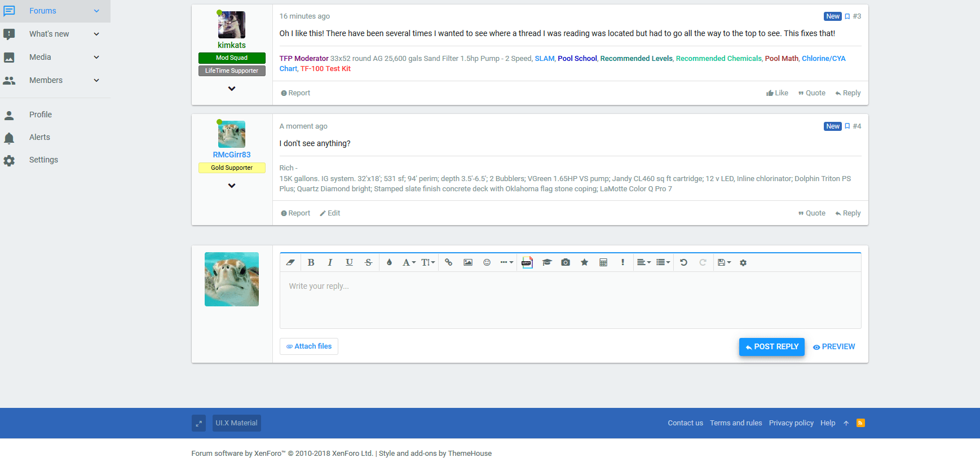980x466 pixels.
Task: Open the list type dropdown
Action: (663, 262)
